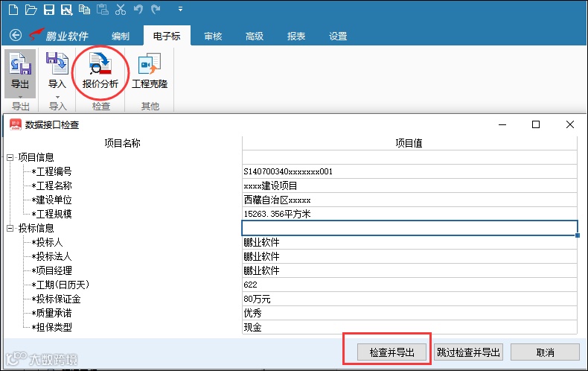Screen dimensions: 588x371
Task: Click the 鹏业软件 logo
Action: click(59, 35)
